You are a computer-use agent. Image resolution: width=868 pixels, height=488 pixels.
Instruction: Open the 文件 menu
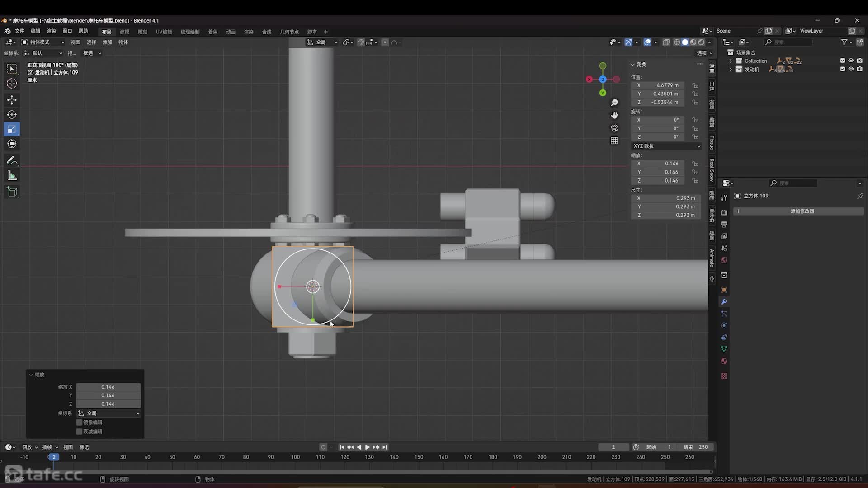(19, 31)
